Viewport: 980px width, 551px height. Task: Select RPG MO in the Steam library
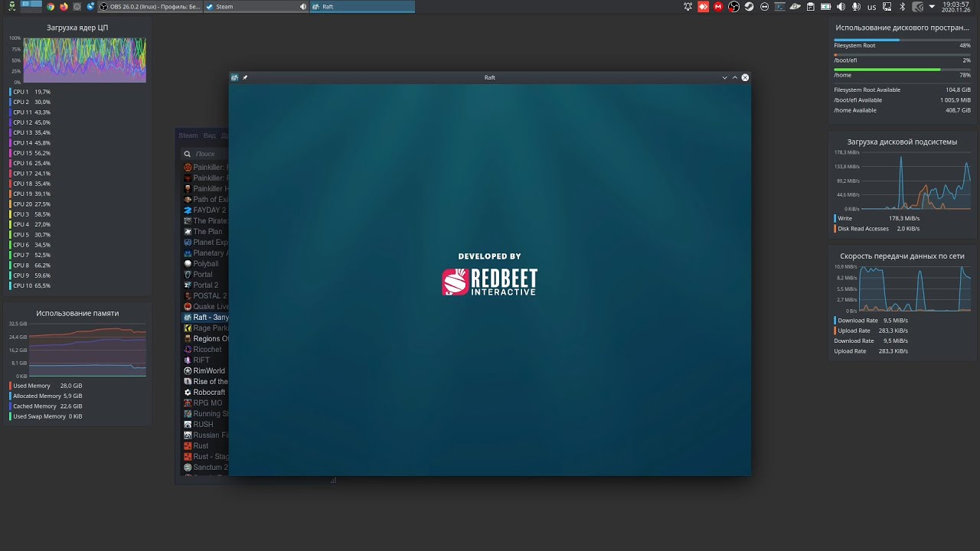(x=205, y=403)
